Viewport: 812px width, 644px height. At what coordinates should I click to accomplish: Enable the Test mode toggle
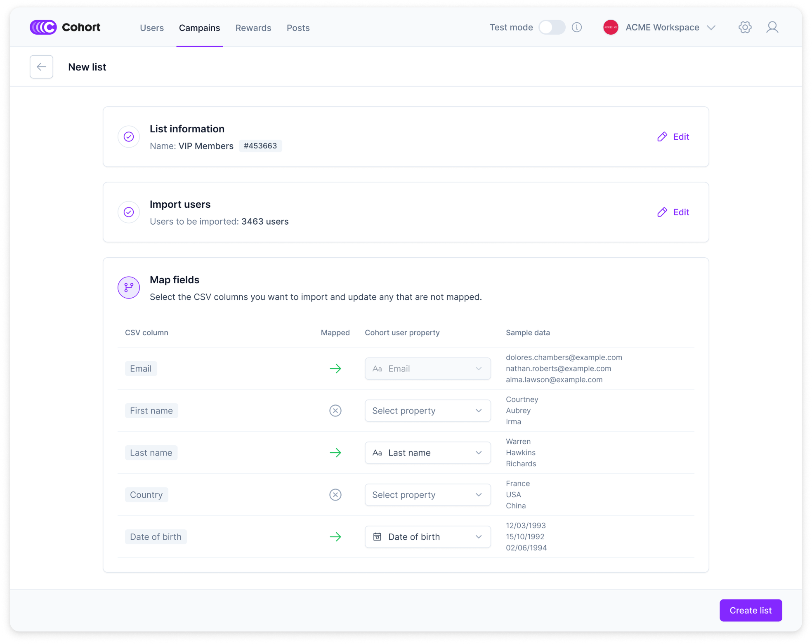(x=552, y=28)
